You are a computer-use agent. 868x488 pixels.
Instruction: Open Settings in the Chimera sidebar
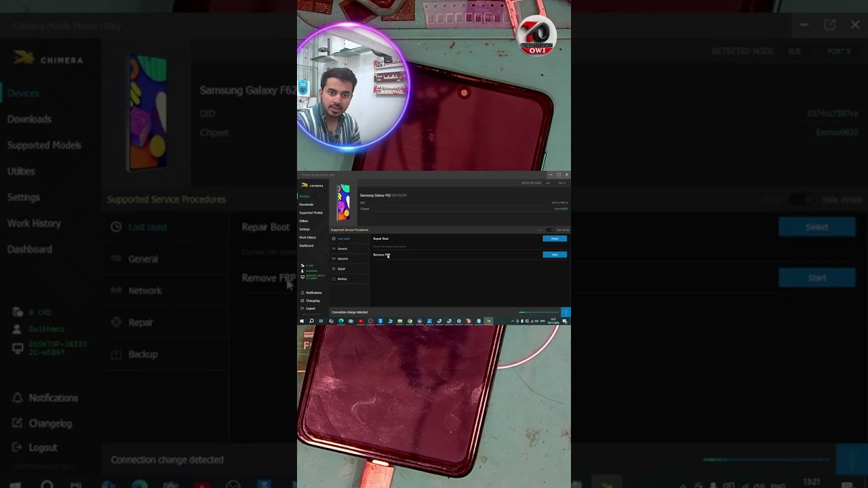coord(304,229)
